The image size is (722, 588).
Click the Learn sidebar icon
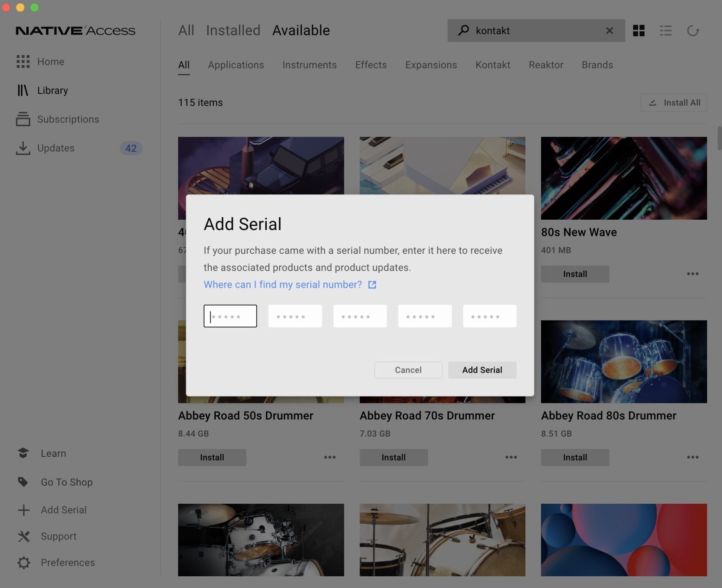tap(23, 453)
